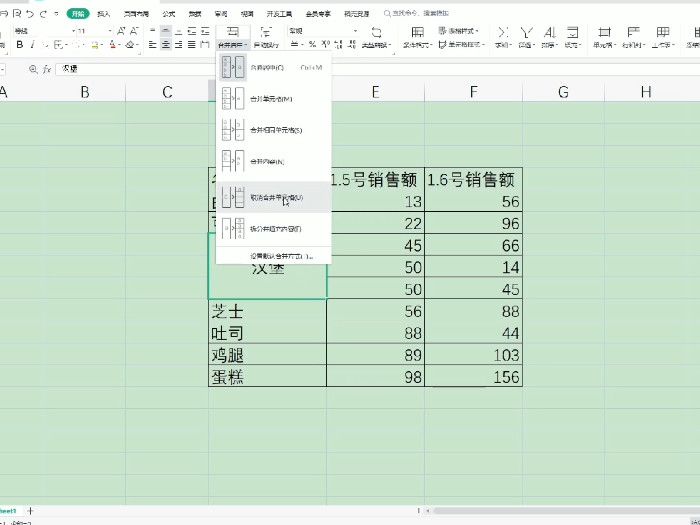Click the zoom magnifier beside fx
This screenshot has width=700, height=525.
click(x=33, y=69)
